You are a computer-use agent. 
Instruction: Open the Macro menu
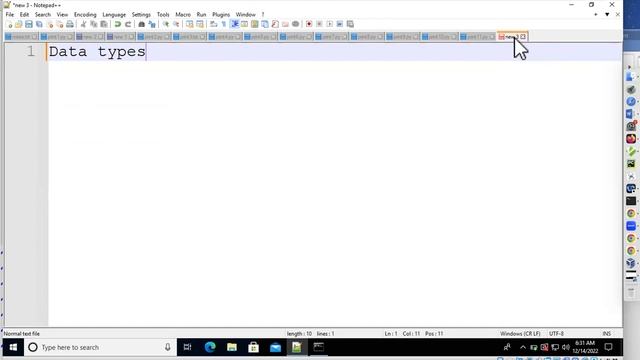(x=183, y=14)
